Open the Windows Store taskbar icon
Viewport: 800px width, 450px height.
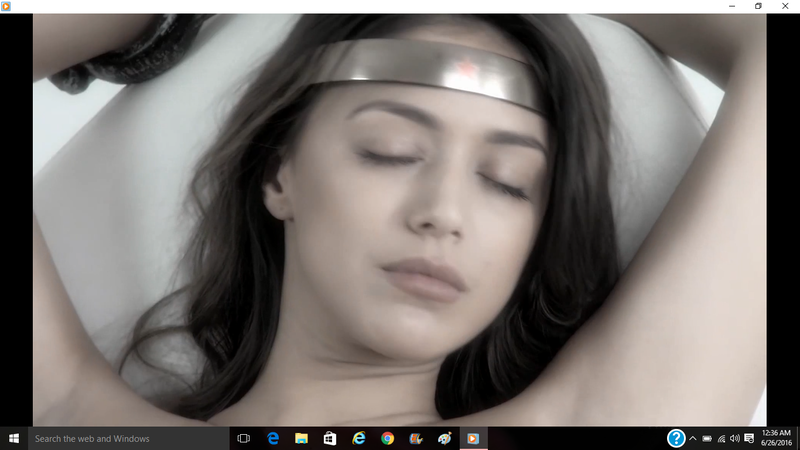click(x=330, y=438)
